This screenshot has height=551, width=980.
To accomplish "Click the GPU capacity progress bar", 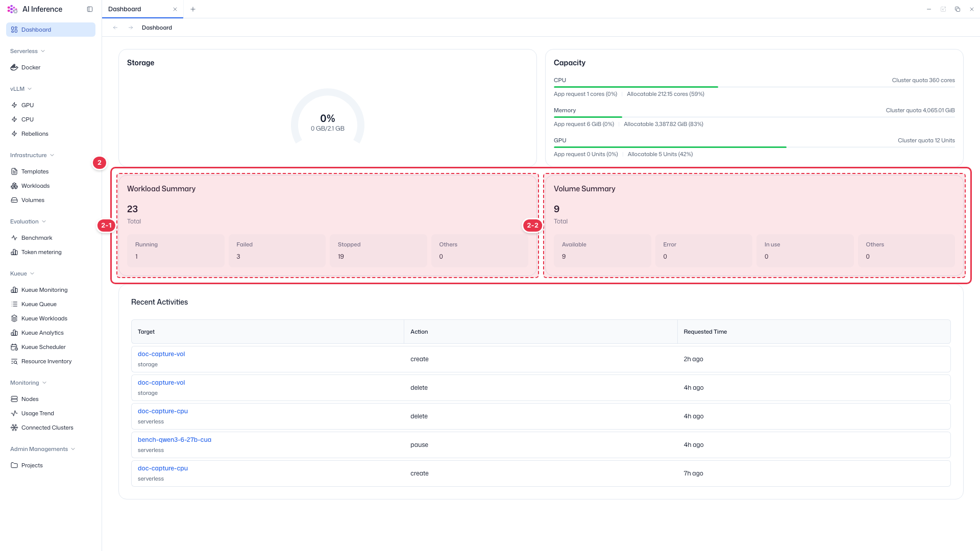I will [x=754, y=147].
